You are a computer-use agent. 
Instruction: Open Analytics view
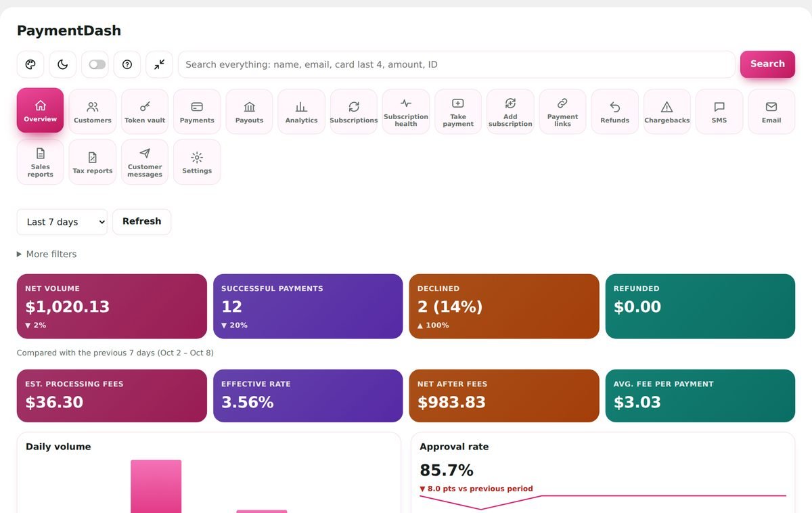301,112
